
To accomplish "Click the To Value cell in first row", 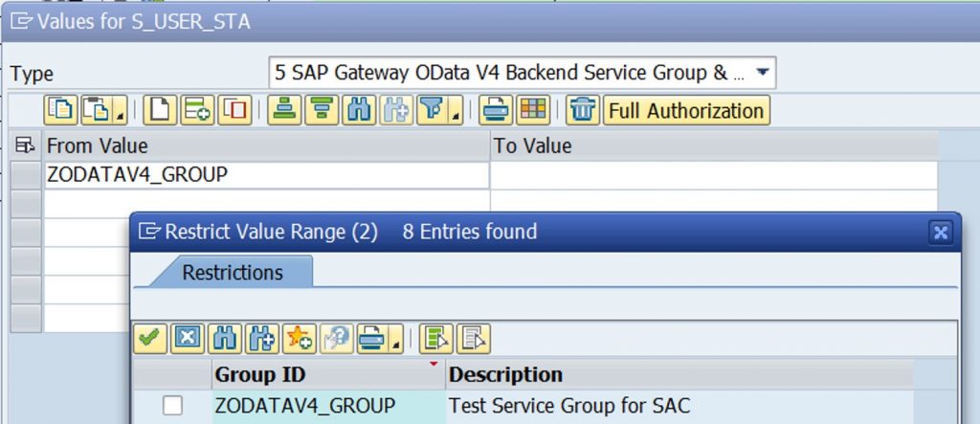I will pos(714,175).
